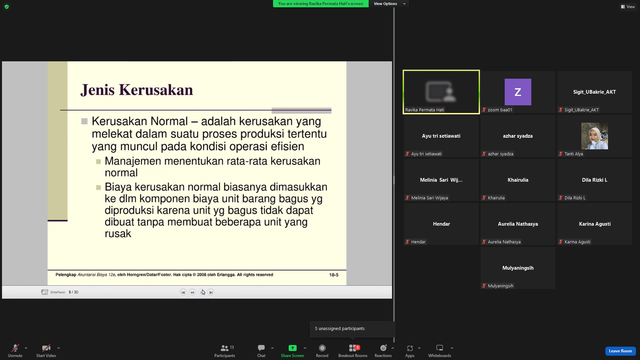Screen dimensions: 640x360
Task: Click muted mic icon on Hendar tile
Action: [x=407, y=242]
